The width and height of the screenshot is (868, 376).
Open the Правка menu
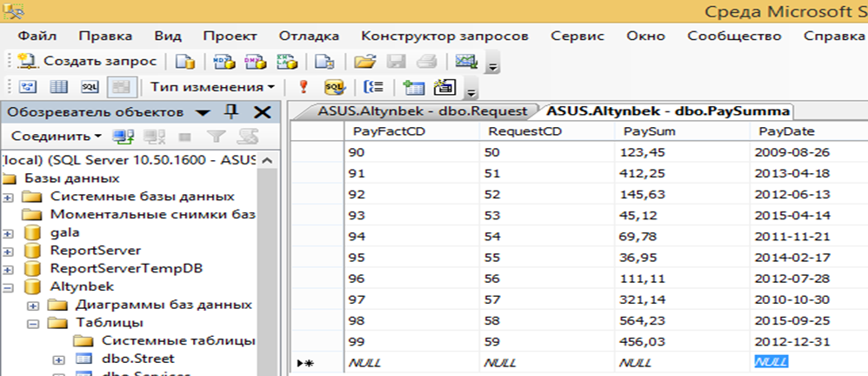[105, 37]
